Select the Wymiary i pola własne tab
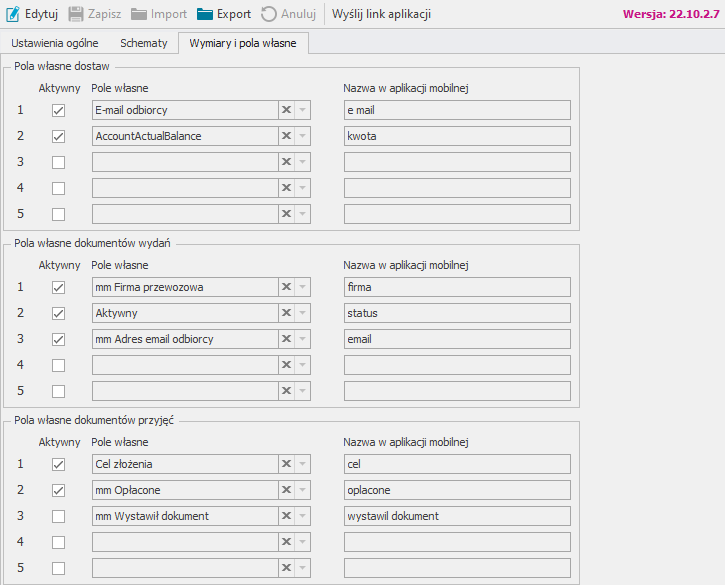Viewport: 725px width, 585px height. 243,43
